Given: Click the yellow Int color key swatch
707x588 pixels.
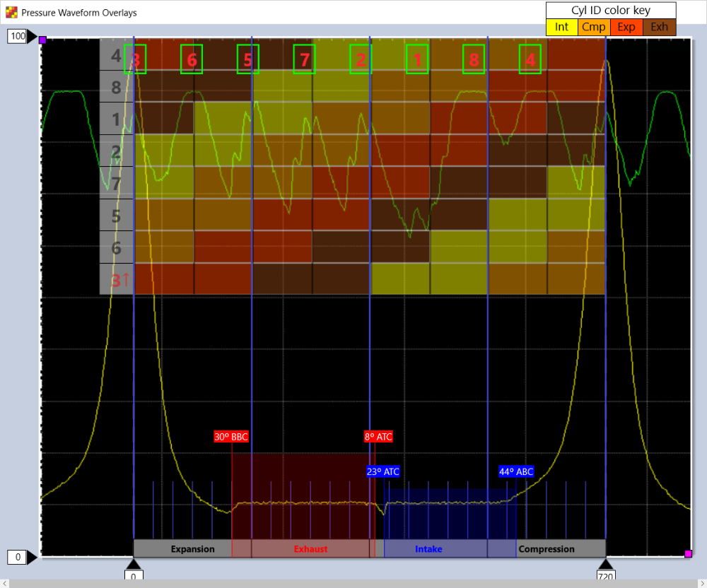Looking at the screenshot, I should [561, 28].
